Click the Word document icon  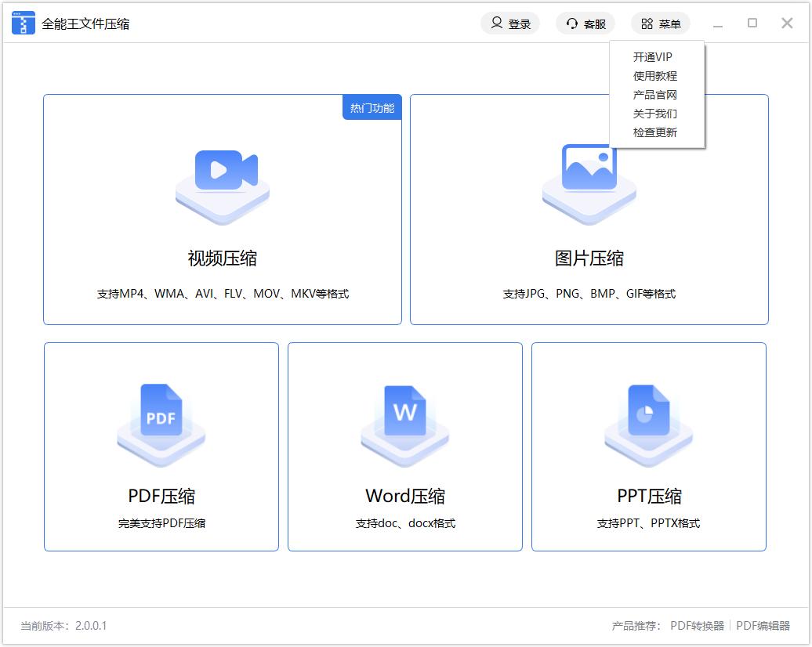click(404, 410)
